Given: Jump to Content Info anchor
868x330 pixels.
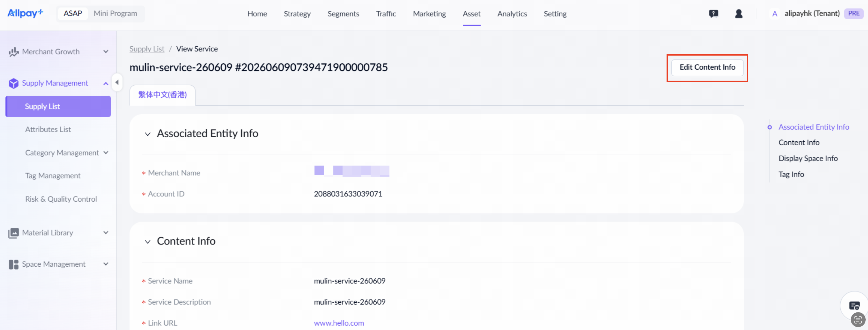Looking at the screenshot, I should [799, 143].
